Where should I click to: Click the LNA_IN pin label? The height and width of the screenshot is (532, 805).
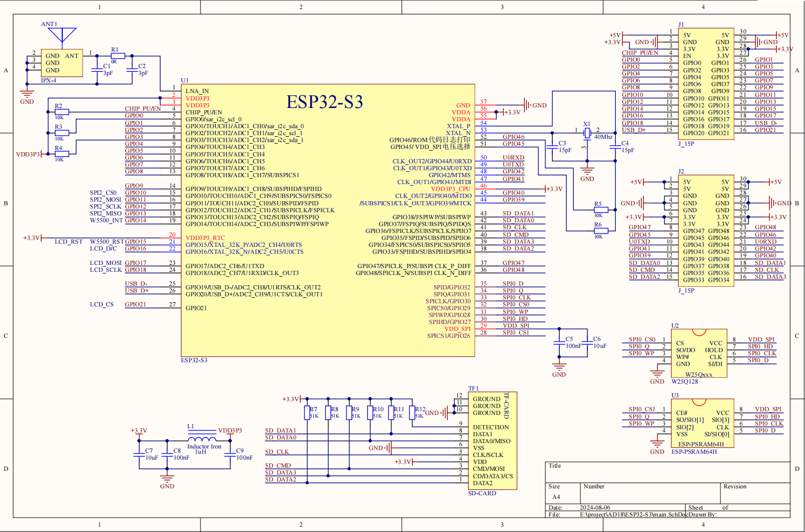point(197,91)
